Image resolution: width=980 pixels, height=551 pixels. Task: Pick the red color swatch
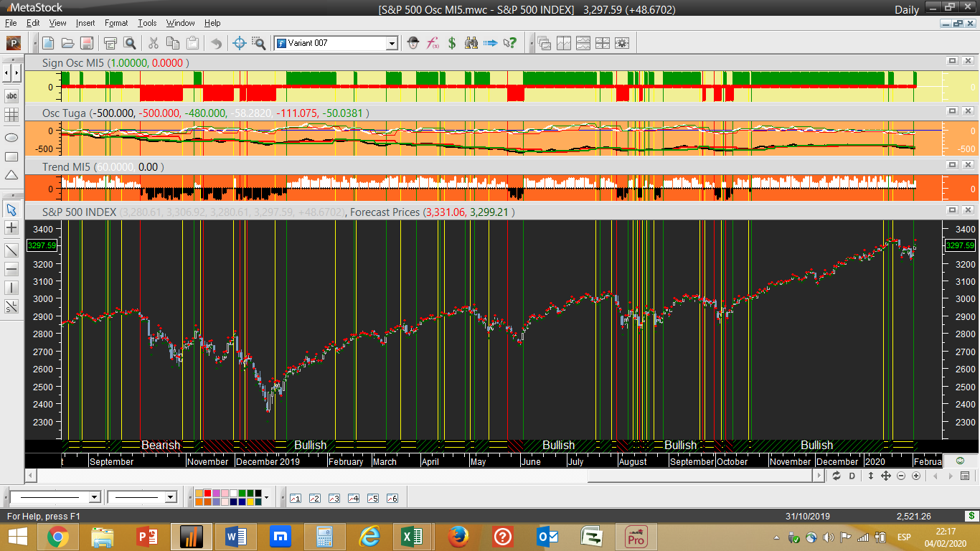(x=207, y=494)
